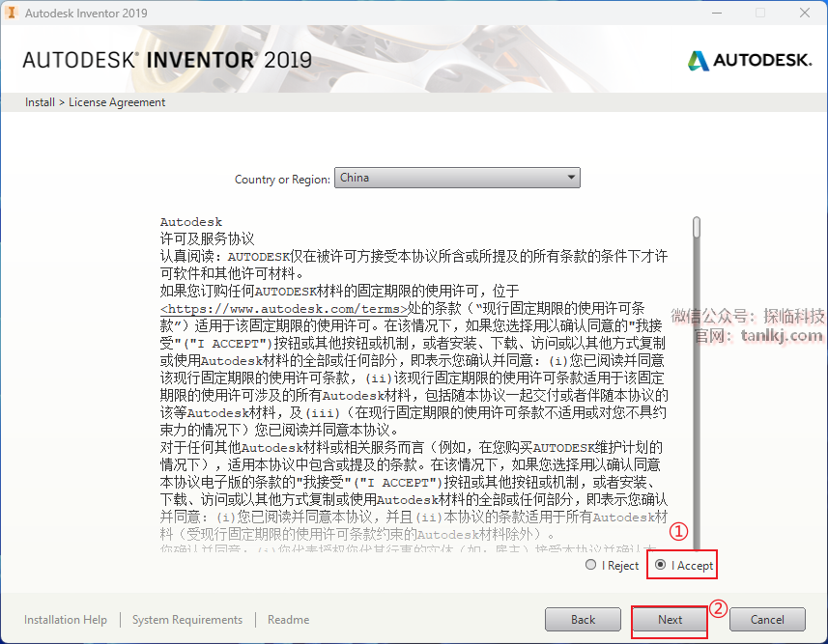Viewport: 828px width, 644px height.
Task: Close the Autodesk Inventor installer window
Action: point(804,13)
